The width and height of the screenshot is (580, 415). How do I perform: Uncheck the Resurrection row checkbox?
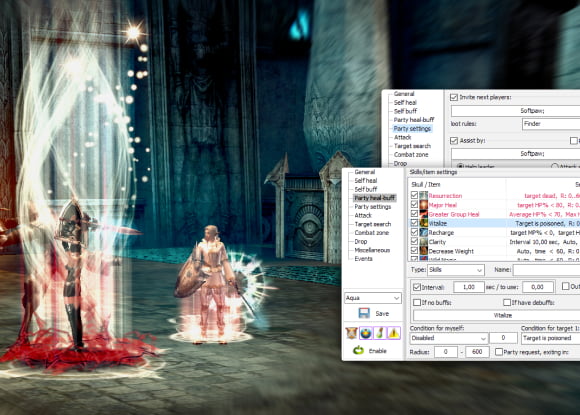tap(414, 195)
